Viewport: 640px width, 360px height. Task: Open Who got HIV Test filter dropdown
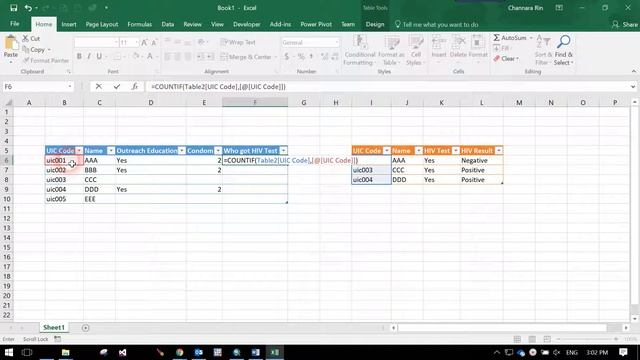(283, 151)
